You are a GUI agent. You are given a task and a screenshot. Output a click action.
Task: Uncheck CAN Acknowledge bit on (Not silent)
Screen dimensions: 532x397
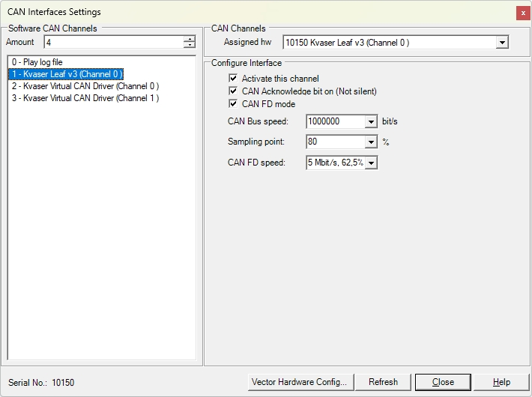pos(233,91)
